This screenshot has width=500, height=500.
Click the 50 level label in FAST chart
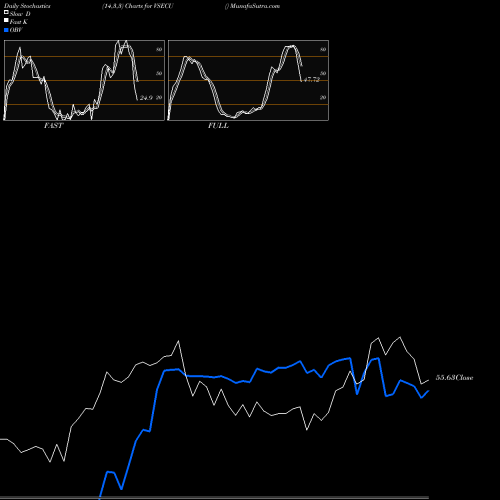pyautogui.click(x=159, y=73)
